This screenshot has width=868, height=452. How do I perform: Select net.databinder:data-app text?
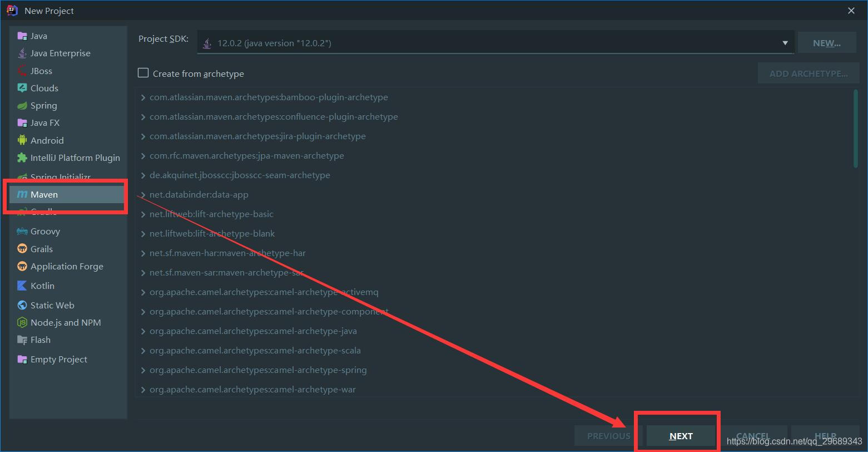tap(199, 195)
